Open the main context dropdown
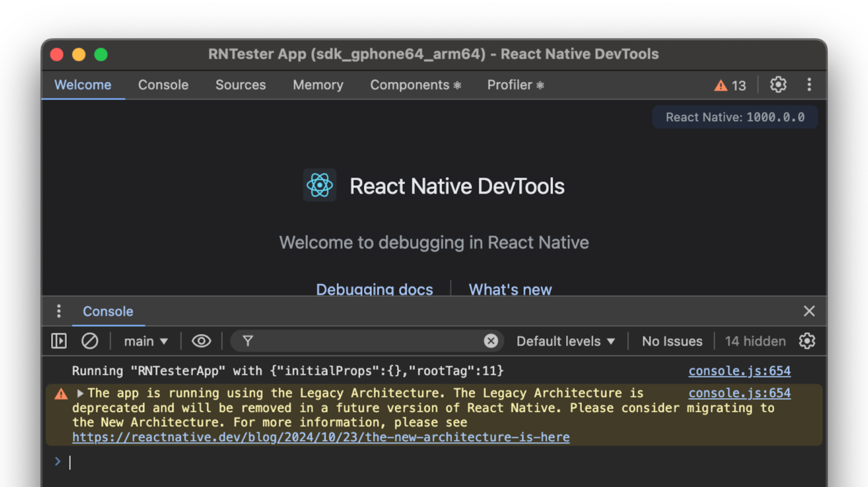 145,341
